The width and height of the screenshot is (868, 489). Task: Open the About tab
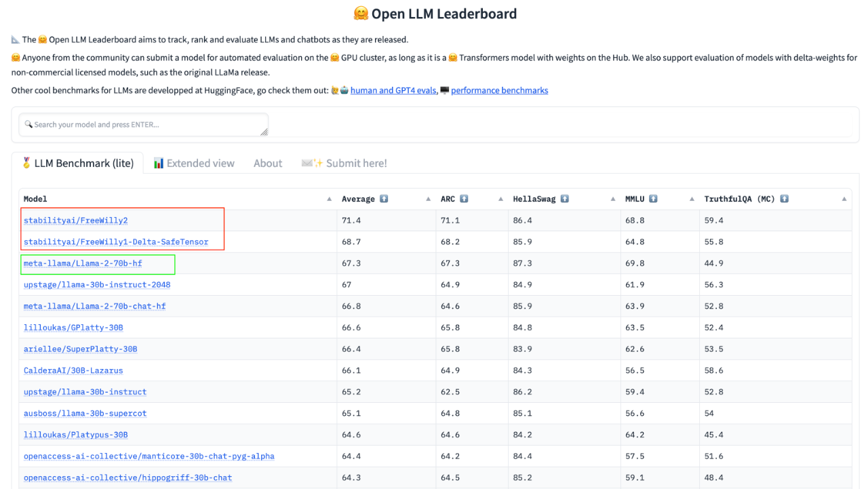[x=268, y=163]
